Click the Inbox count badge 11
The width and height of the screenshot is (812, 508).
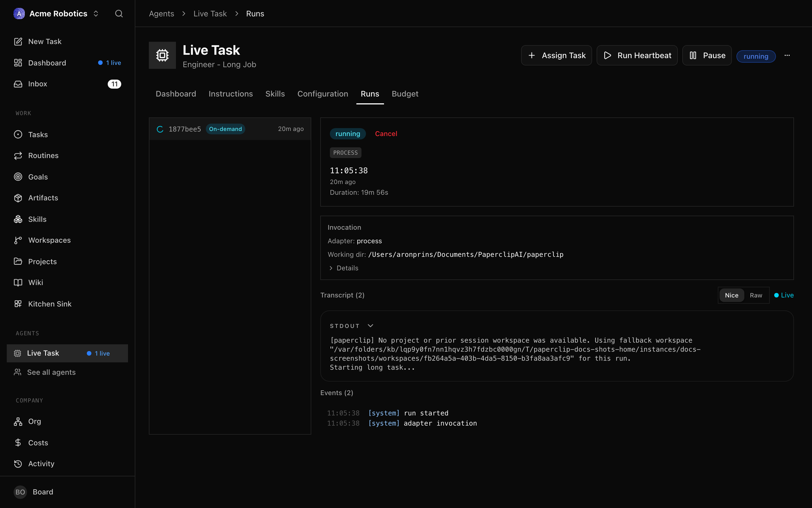[x=114, y=84]
